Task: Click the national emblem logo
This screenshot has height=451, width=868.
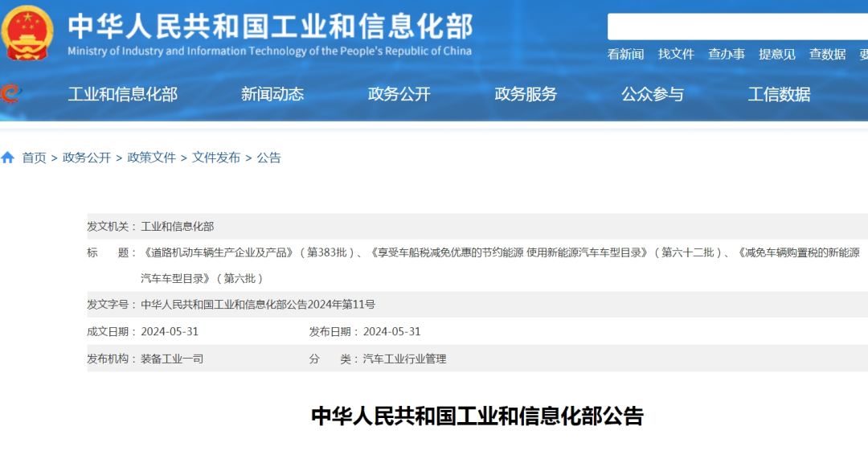Action: [27, 33]
